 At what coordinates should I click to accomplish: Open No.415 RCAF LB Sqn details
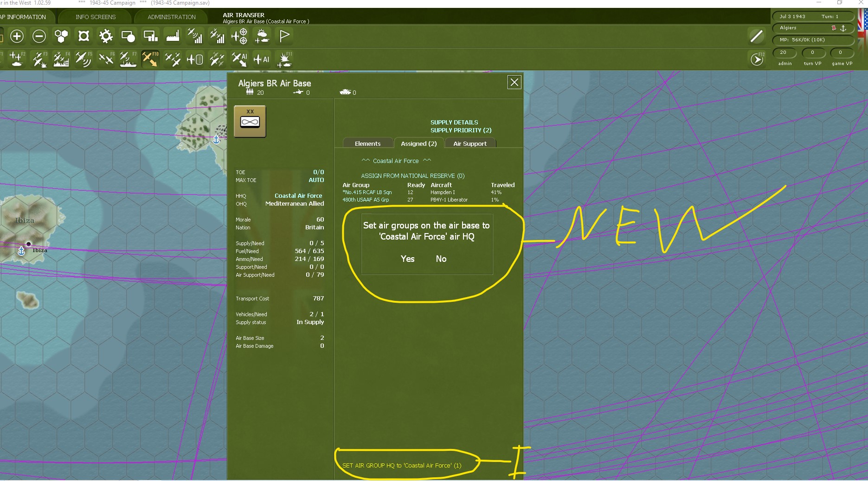(x=366, y=192)
